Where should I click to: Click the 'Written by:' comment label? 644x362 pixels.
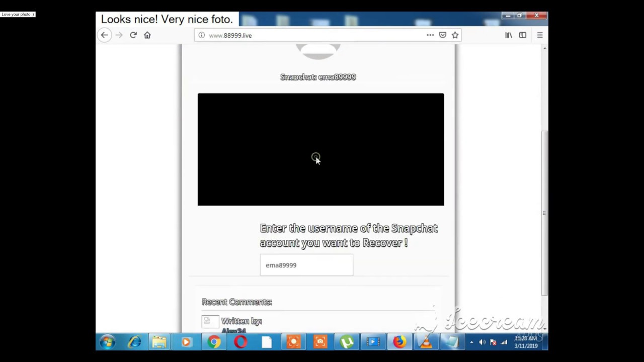(242, 321)
